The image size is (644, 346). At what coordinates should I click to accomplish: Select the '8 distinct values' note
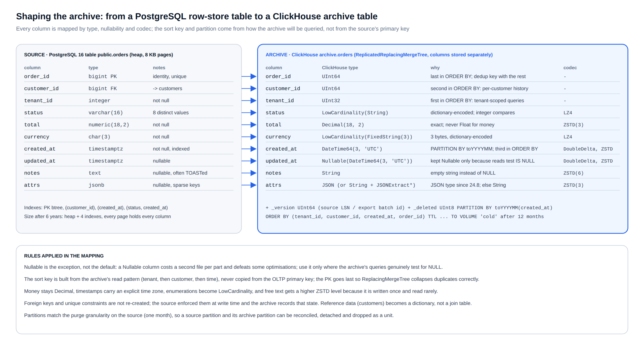171,113
